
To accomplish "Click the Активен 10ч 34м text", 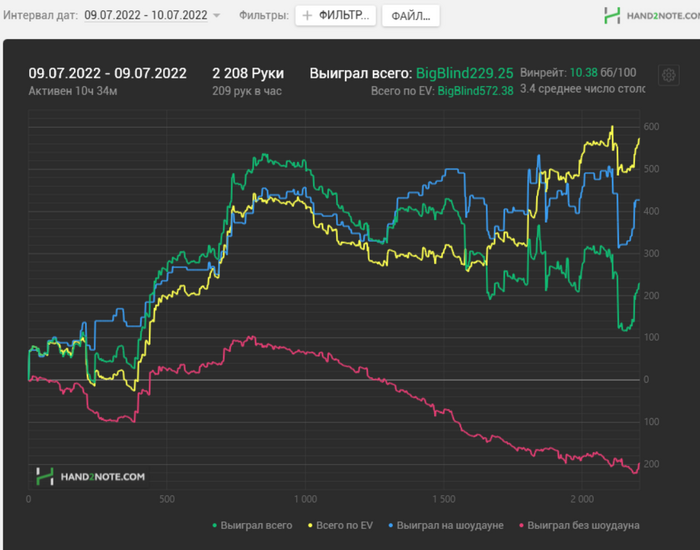I will [x=73, y=91].
